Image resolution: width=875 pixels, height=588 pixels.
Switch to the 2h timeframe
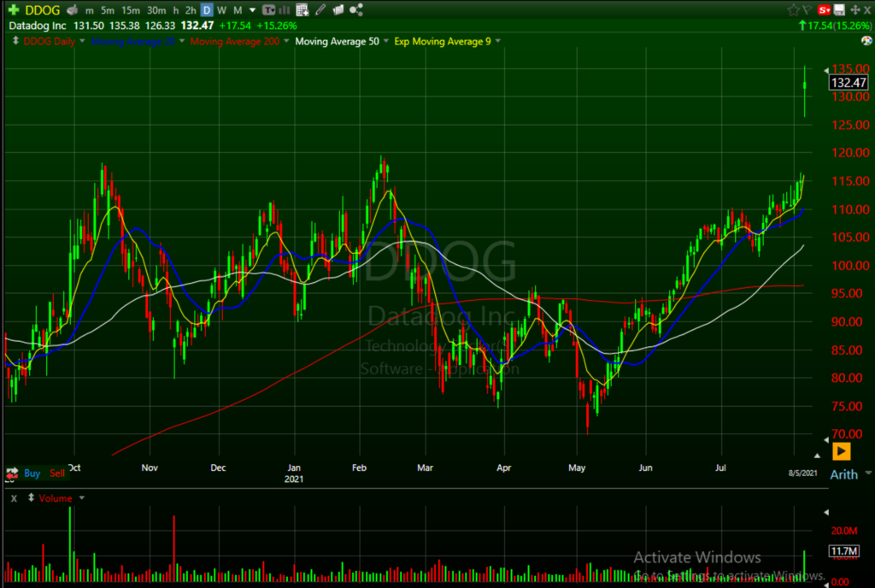[191, 10]
